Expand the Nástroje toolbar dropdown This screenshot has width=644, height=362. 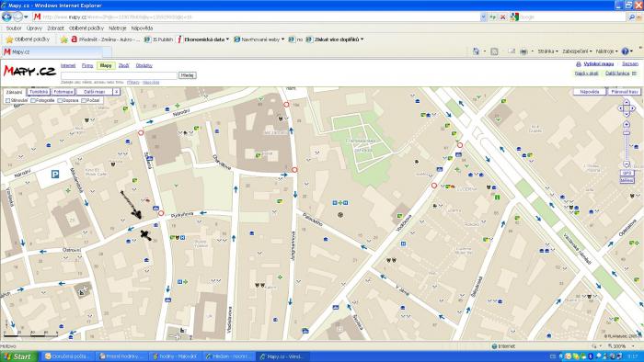[606, 51]
